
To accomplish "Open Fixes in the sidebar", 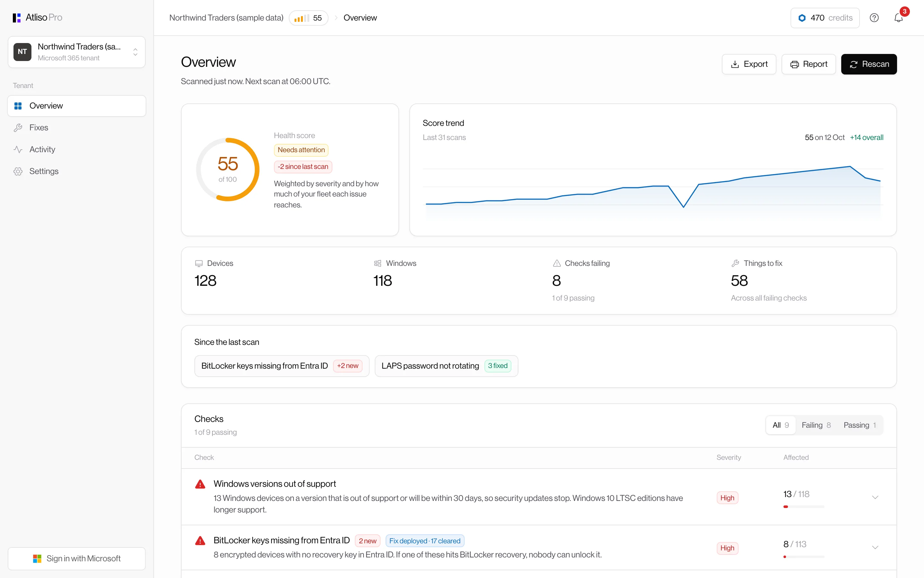I will point(77,128).
